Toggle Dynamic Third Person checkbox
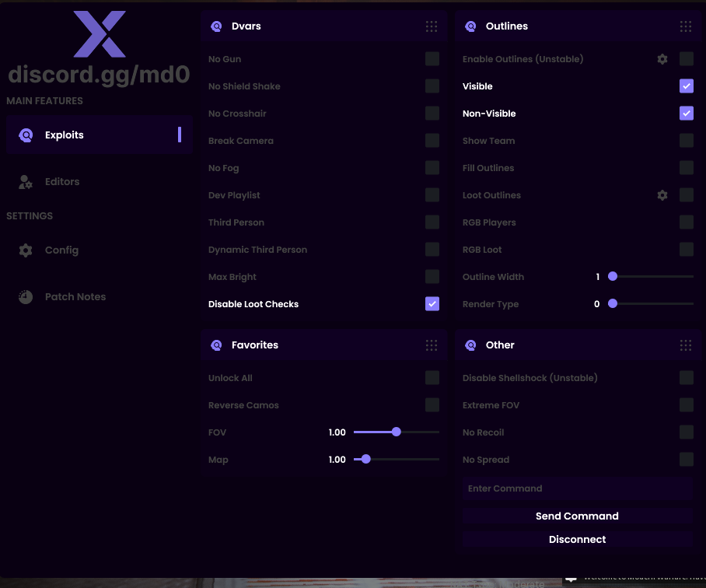 tap(432, 250)
